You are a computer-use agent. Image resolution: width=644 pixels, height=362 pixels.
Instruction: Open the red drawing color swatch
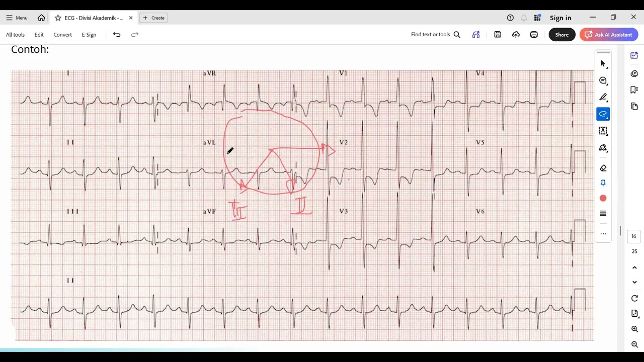pyautogui.click(x=603, y=199)
